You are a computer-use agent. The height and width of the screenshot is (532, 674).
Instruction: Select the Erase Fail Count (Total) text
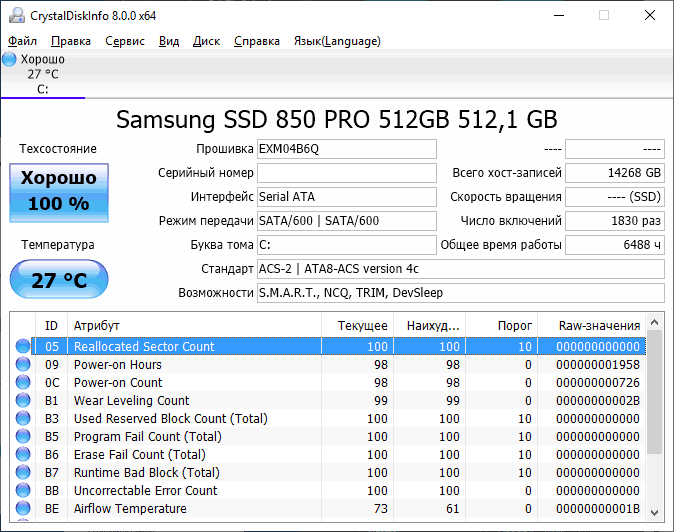[x=140, y=455]
